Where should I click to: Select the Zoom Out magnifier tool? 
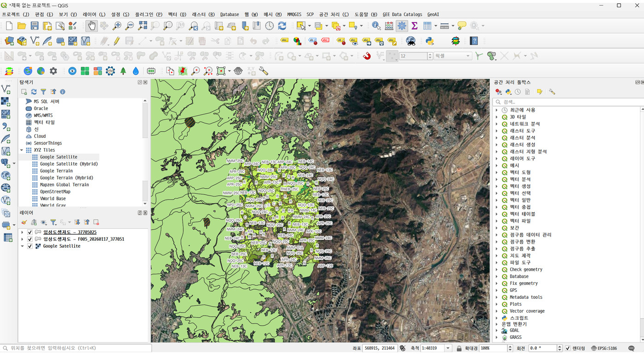coord(130,26)
